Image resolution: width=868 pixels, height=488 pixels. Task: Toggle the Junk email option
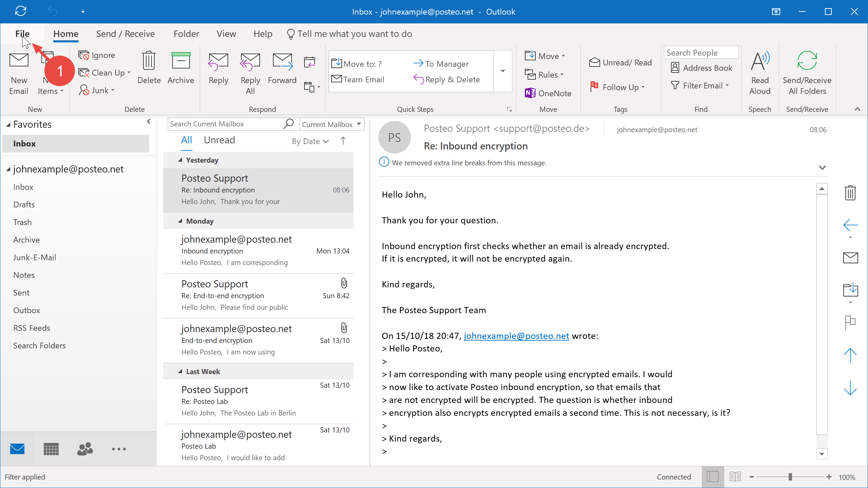[x=97, y=90]
